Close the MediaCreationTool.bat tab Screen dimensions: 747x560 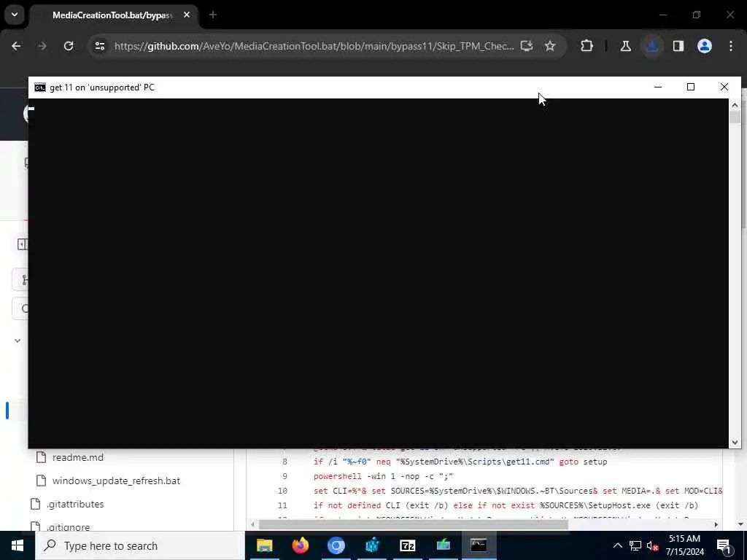point(187,15)
